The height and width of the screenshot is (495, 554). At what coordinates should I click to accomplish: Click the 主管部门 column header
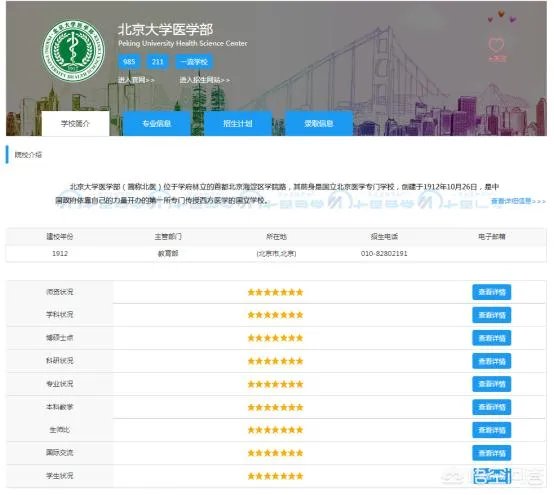(168, 236)
